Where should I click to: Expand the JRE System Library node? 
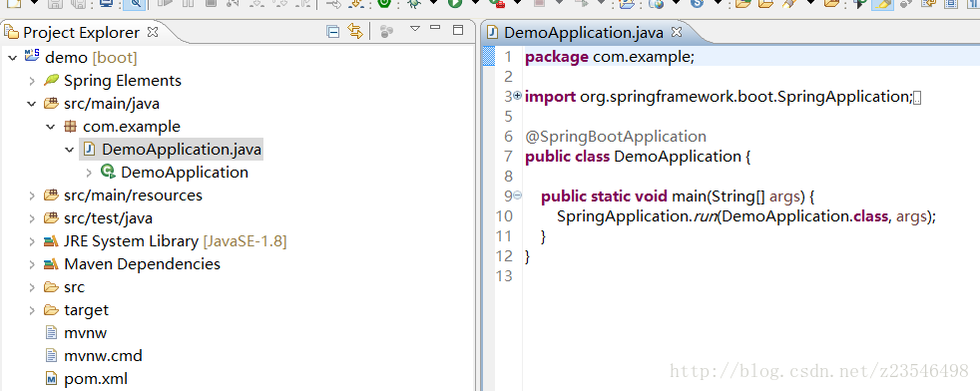point(31,241)
